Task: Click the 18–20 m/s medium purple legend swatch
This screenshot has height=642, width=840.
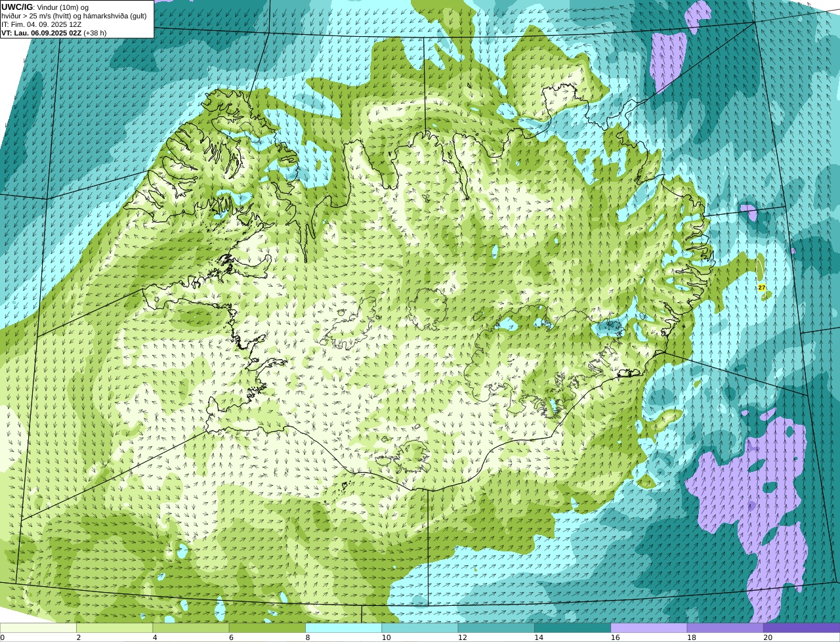Action: click(x=725, y=628)
